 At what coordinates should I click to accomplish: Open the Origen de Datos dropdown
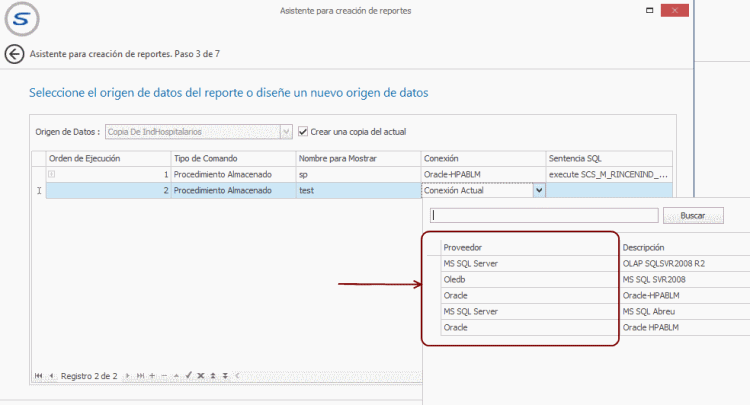pos(286,131)
